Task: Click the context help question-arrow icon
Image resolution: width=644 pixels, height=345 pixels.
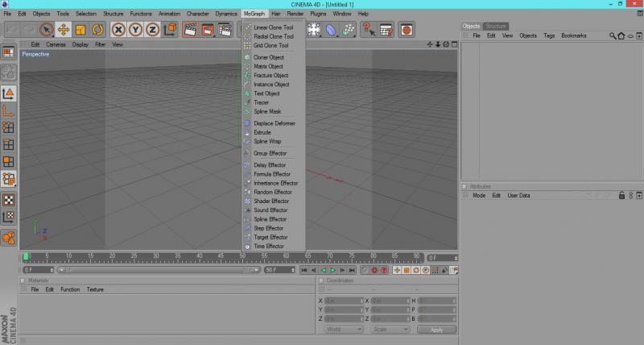Action: click(369, 30)
